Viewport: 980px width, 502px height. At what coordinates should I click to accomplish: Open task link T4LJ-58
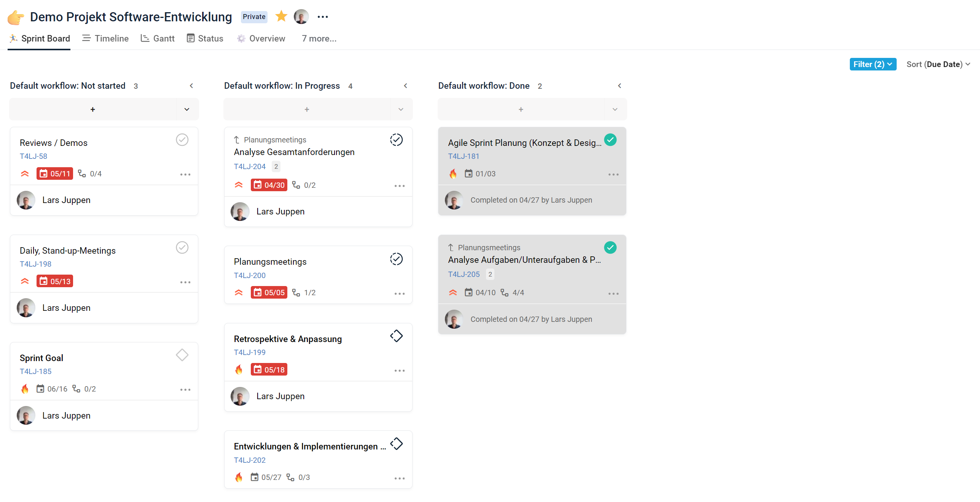coord(33,156)
